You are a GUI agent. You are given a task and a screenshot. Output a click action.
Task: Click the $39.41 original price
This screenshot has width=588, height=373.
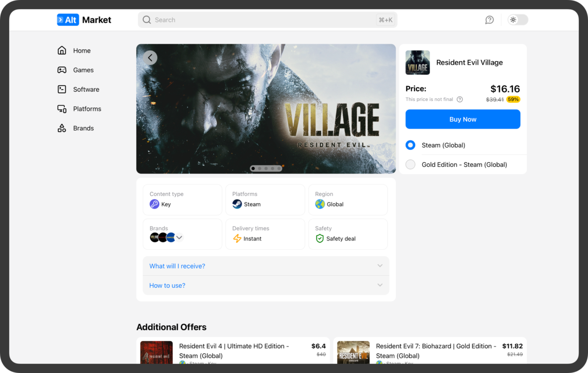(x=495, y=100)
